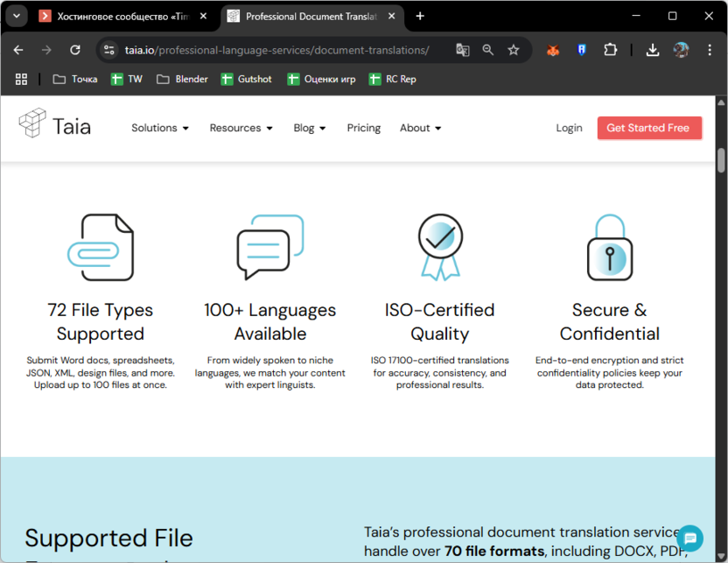Open the Blog menu in navbar
The image size is (728, 563).
pos(309,128)
